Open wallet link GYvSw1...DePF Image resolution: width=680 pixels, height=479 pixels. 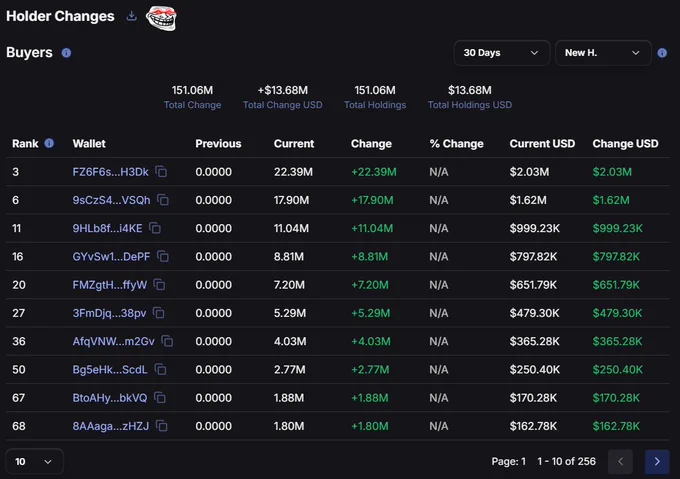[x=111, y=257]
